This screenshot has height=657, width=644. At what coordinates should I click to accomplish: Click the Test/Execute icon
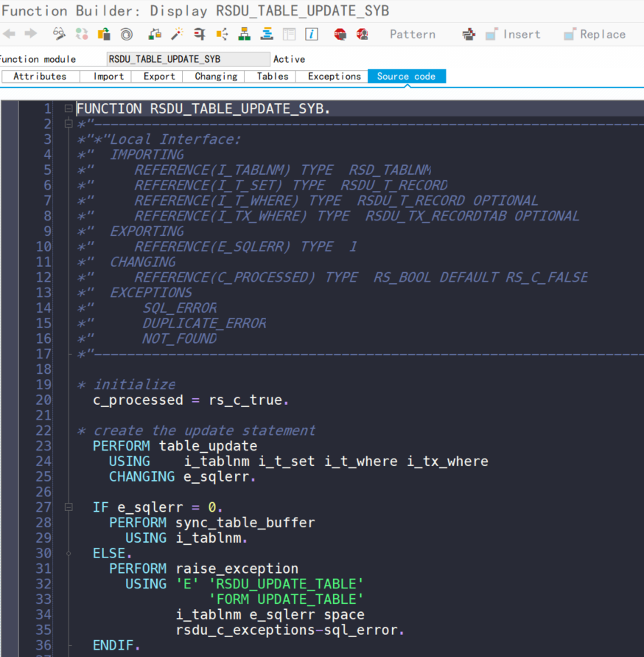pos(155,34)
